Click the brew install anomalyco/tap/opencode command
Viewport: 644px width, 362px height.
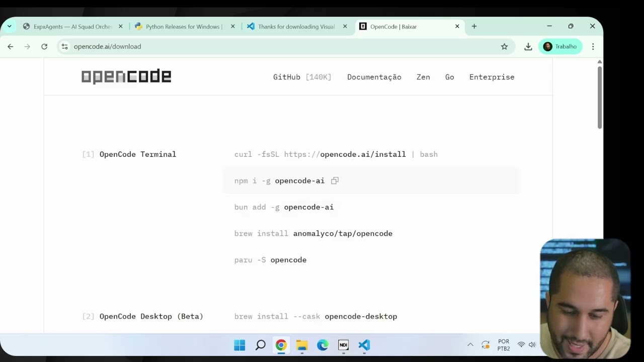coord(313,233)
